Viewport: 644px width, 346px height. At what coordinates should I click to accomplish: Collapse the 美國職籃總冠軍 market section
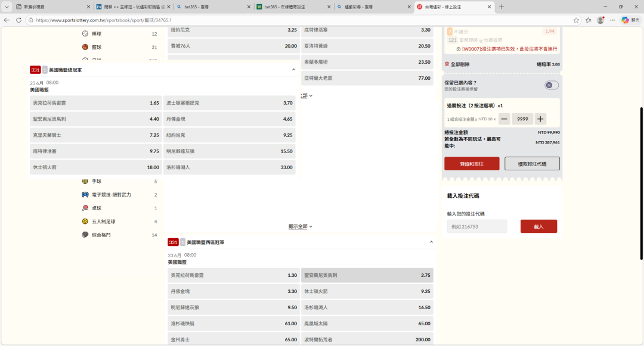(x=293, y=70)
